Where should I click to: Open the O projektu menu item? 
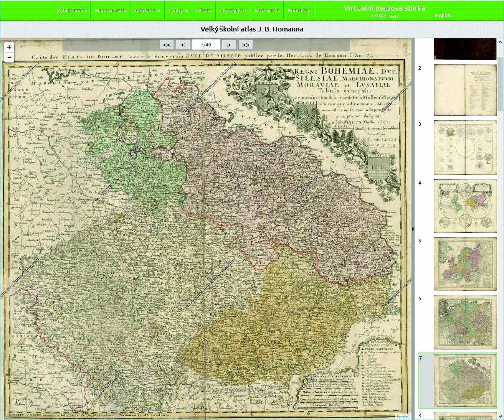coord(233,10)
